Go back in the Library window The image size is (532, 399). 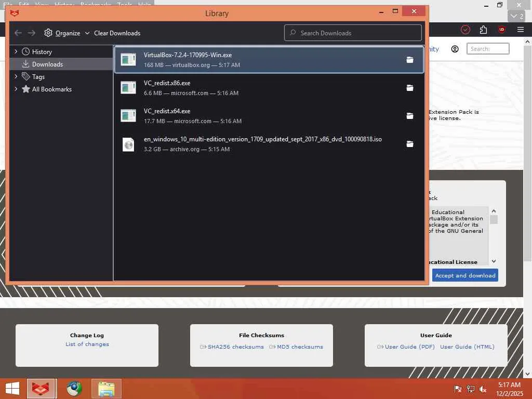click(18, 33)
